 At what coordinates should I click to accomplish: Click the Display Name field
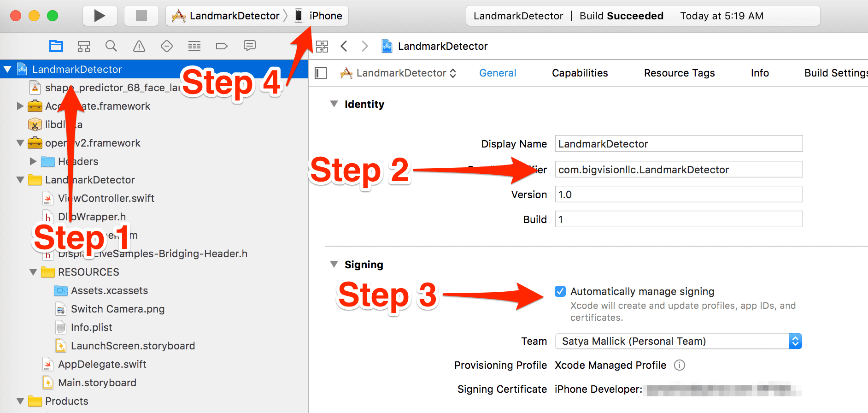[679, 143]
